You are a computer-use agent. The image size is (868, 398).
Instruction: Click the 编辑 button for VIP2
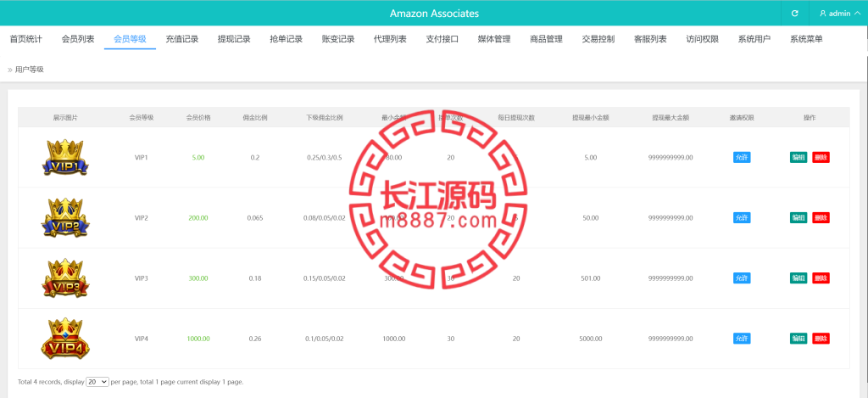[798, 218]
